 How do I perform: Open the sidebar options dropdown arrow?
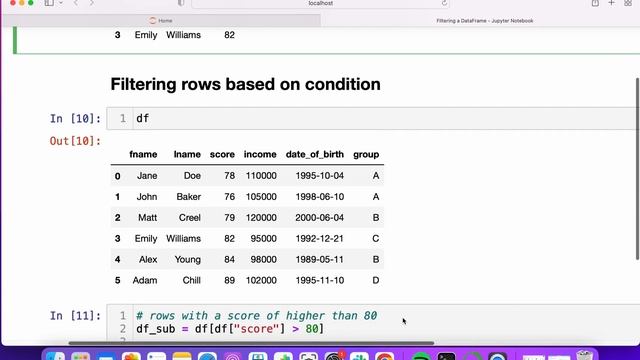61,3
